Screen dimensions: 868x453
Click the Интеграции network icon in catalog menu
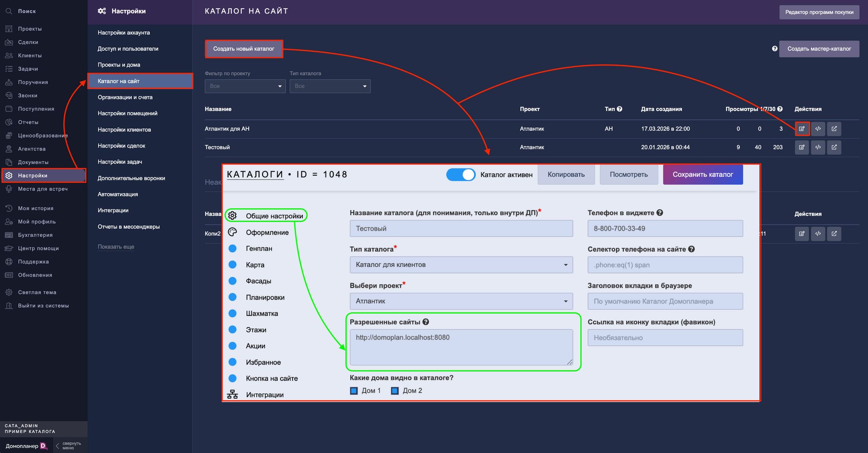pos(232,395)
